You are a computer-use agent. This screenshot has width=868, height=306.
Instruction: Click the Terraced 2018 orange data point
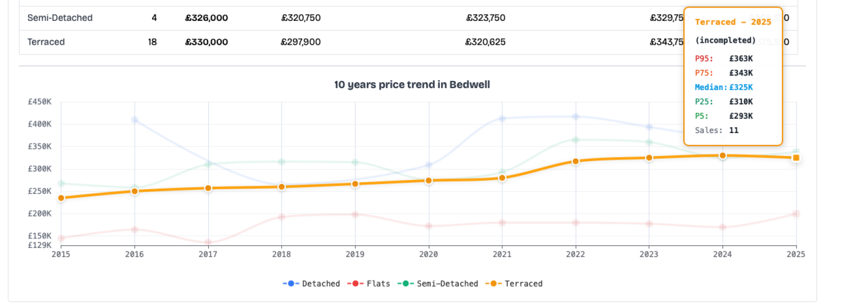[x=282, y=187]
